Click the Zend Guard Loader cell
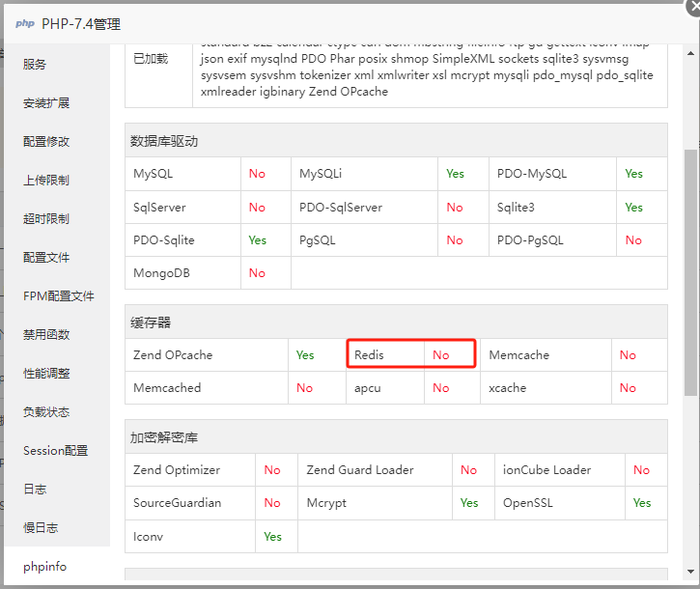 [375, 470]
